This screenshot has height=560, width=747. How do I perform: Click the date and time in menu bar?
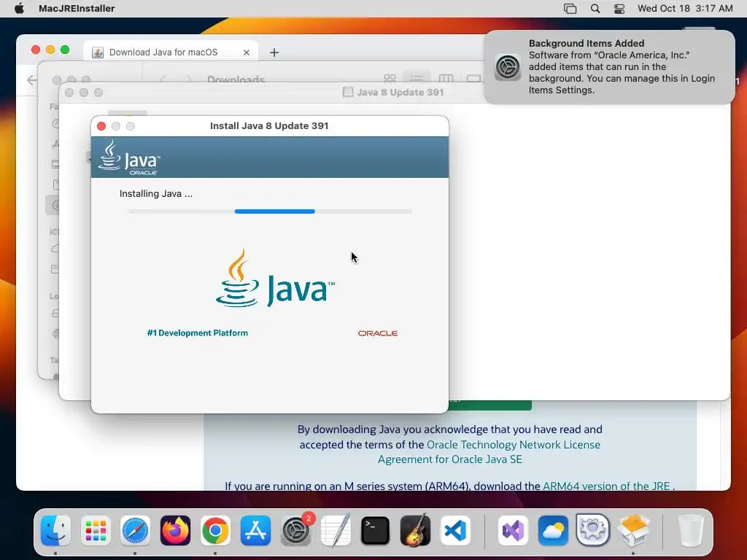[x=685, y=9]
